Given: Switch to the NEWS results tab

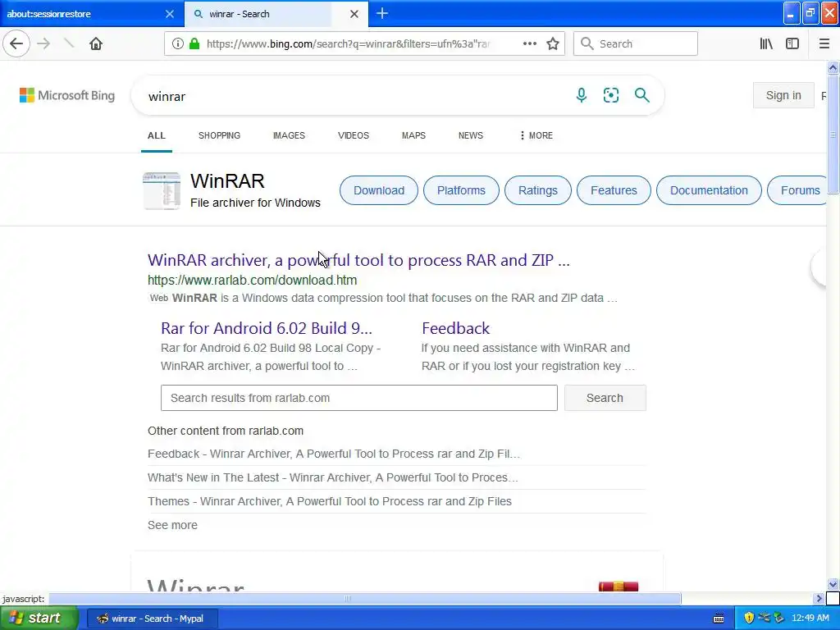Looking at the screenshot, I should [470, 135].
